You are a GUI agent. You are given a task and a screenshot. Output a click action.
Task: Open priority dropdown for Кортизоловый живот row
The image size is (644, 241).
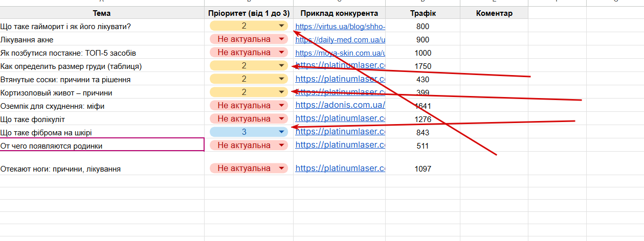pyautogui.click(x=249, y=92)
